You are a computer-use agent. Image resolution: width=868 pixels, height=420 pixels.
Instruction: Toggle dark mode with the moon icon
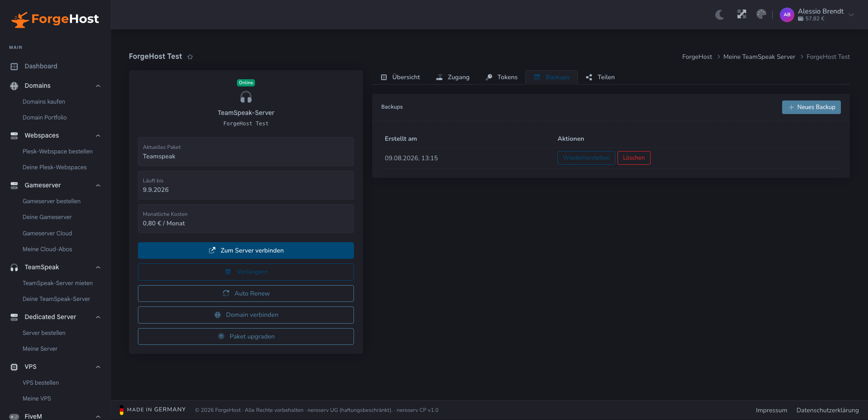[720, 14]
